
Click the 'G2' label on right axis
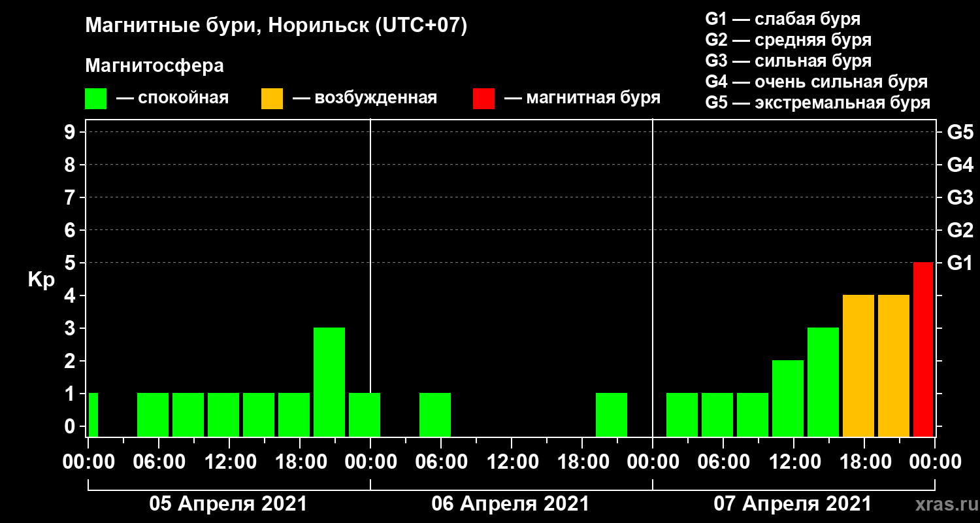click(x=960, y=230)
